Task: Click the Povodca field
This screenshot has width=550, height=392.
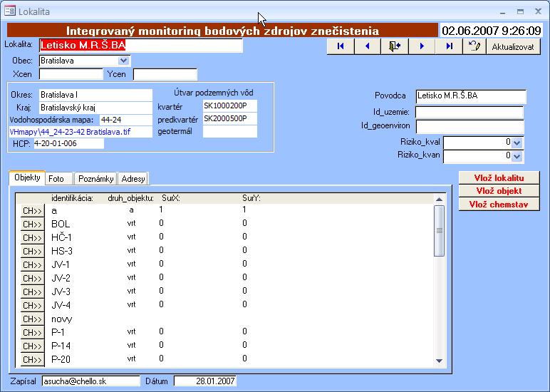Action: (x=471, y=96)
